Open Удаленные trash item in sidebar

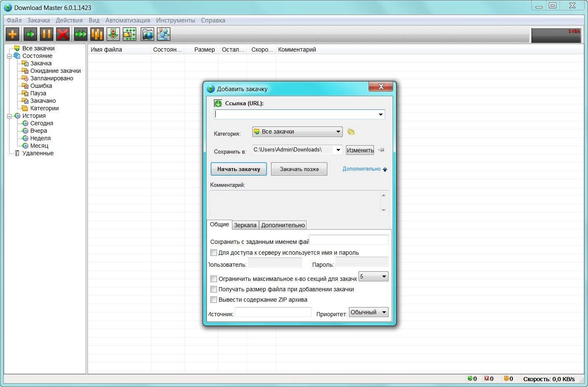(x=38, y=153)
